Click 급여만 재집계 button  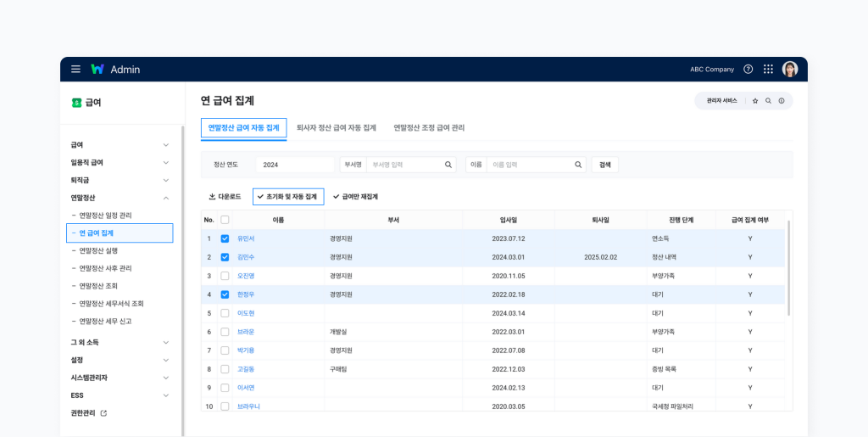pos(355,197)
